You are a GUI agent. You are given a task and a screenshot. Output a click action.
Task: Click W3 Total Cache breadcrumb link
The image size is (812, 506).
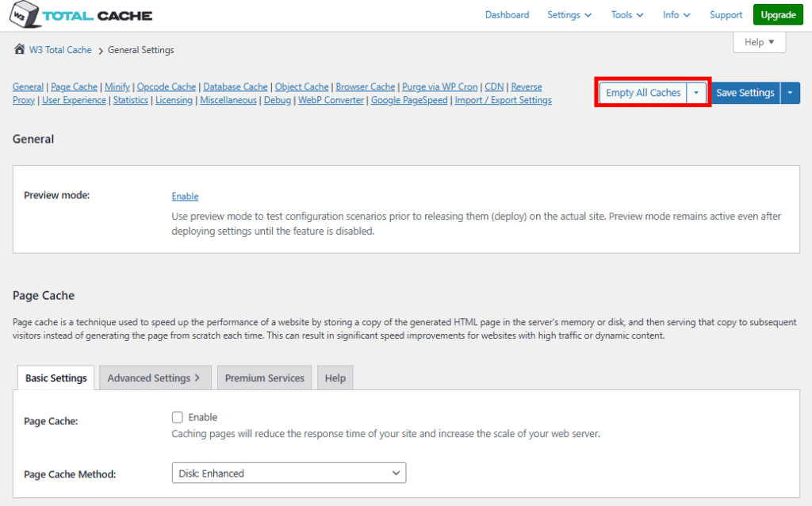[x=60, y=50]
